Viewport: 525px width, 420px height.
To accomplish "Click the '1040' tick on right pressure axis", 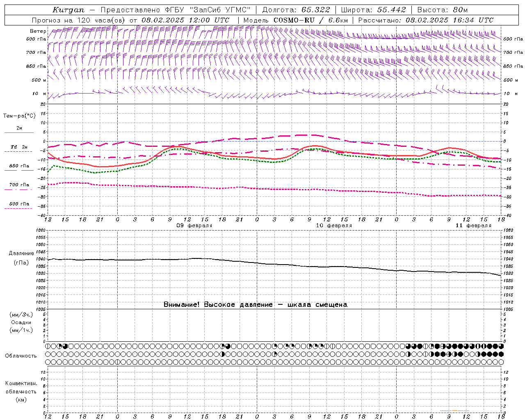I will tap(508, 259).
